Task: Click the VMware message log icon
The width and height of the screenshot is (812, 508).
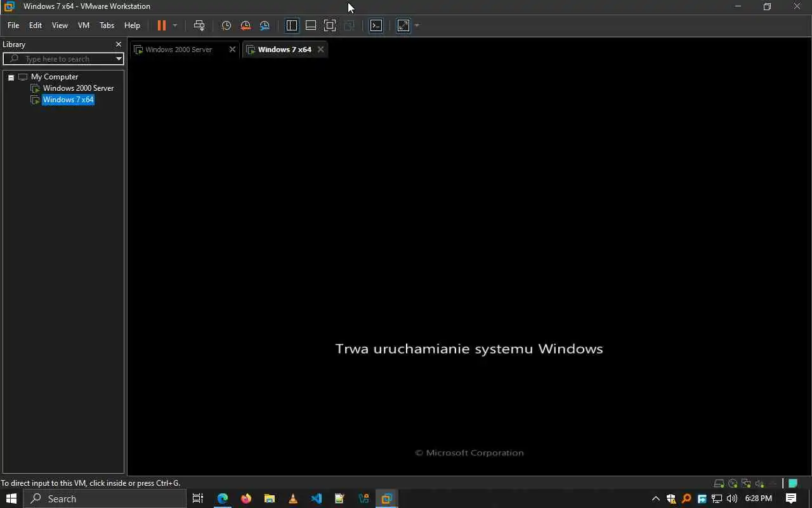Action: 793,484
